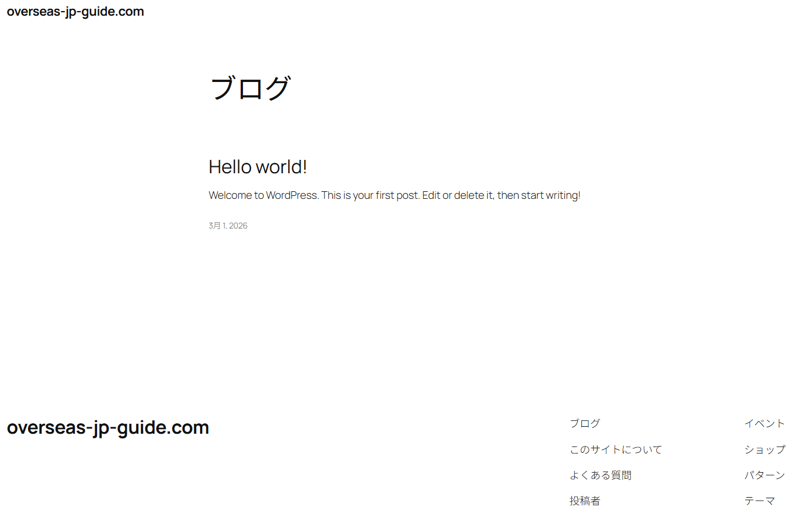Click the overseas-jp-guide.com site title in header
Viewport: 812px width, 525px height.
click(75, 12)
